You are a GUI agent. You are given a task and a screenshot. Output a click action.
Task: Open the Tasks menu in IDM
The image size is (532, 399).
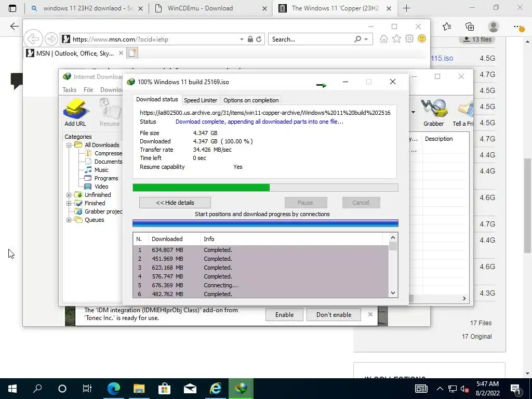click(69, 89)
